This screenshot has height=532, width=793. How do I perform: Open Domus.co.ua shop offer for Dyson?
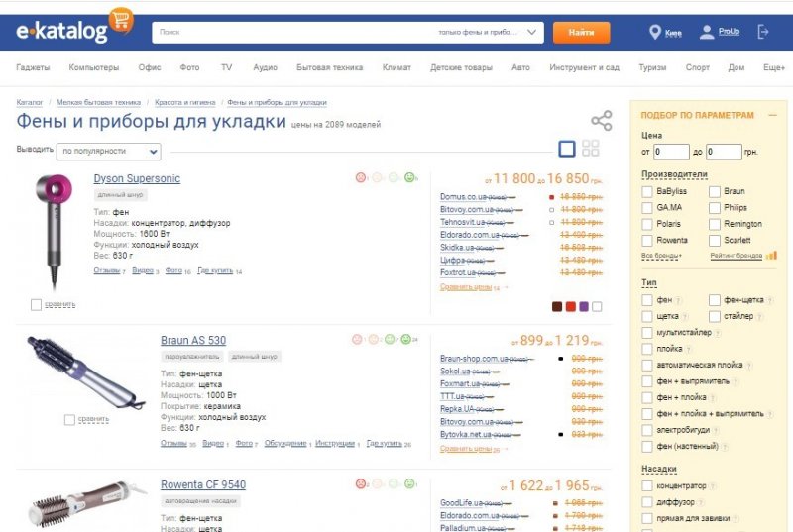point(462,196)
